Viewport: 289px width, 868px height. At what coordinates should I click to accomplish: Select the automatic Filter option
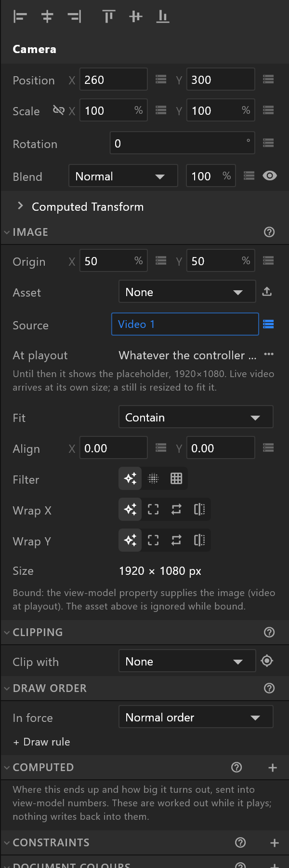[130, 478]
